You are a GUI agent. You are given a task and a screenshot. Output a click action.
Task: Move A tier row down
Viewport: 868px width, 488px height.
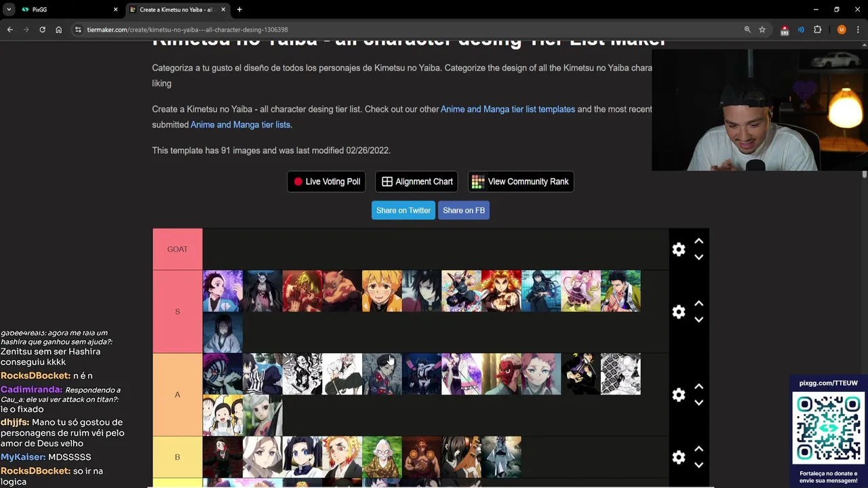pos(698,403)
